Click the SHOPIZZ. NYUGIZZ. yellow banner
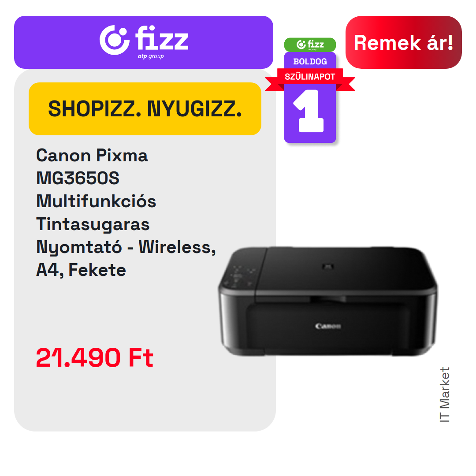Image resolution: width=476 pixels, height=476 pixels. click(145, 109)
